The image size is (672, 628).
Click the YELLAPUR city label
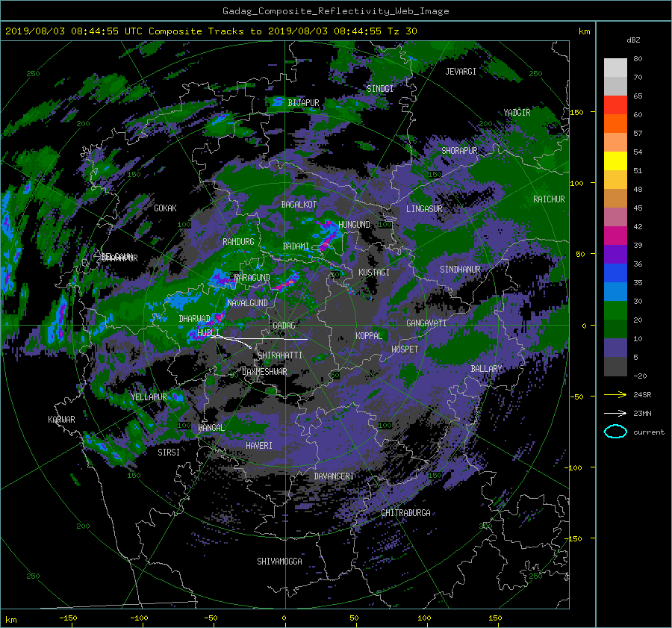tap(149, 397)
